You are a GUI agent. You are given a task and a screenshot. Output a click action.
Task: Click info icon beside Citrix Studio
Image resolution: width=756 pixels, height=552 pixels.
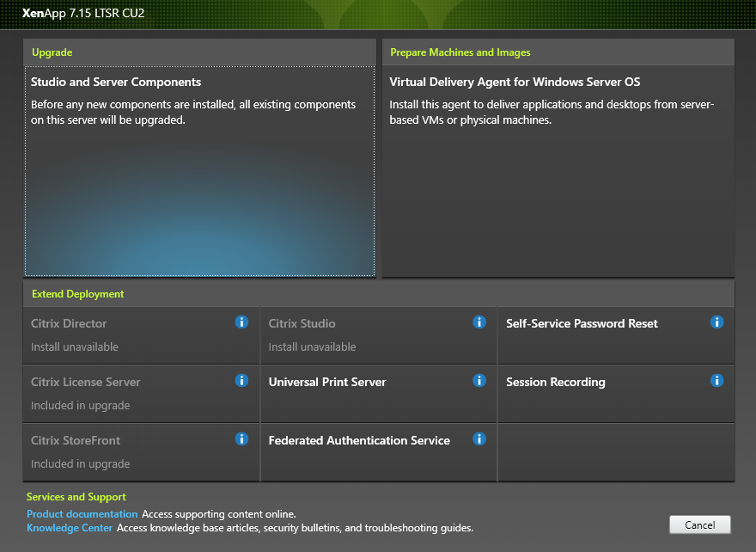point(479,322)
